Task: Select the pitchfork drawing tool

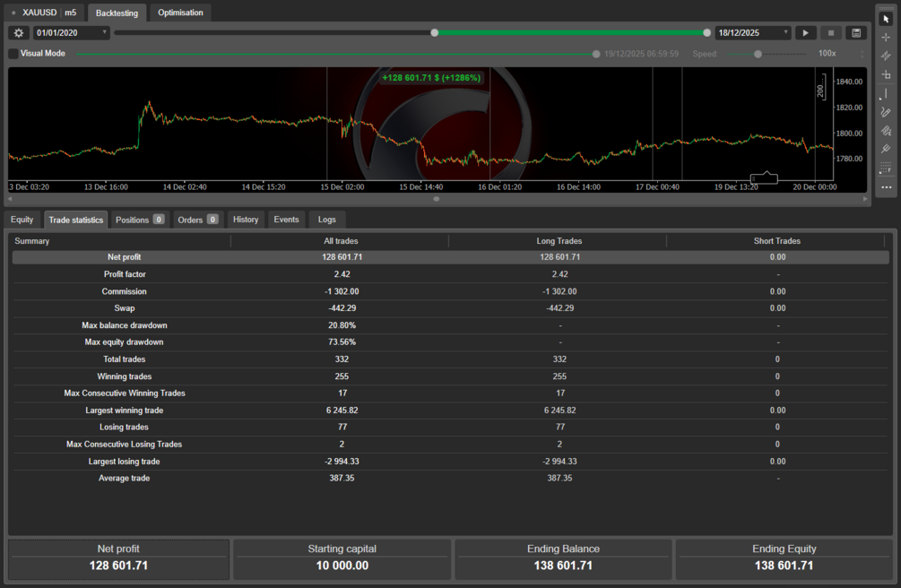Action: point(886,150)
